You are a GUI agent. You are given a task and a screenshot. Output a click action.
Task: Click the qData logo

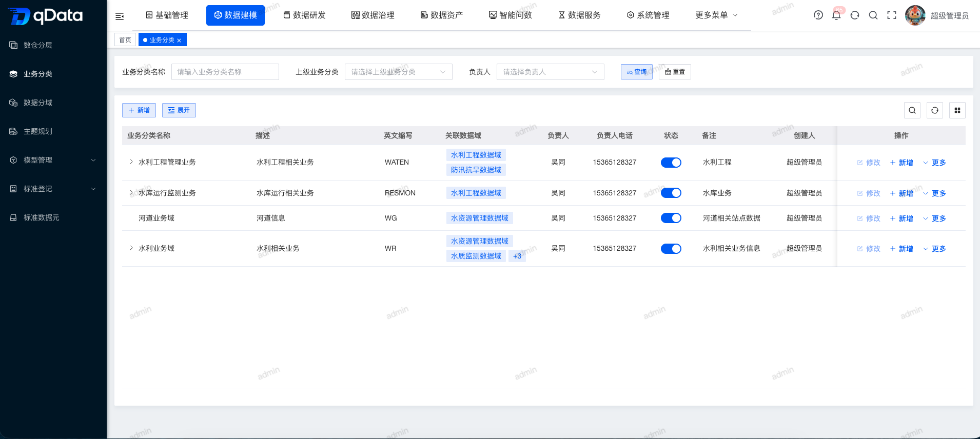[46, 16]
